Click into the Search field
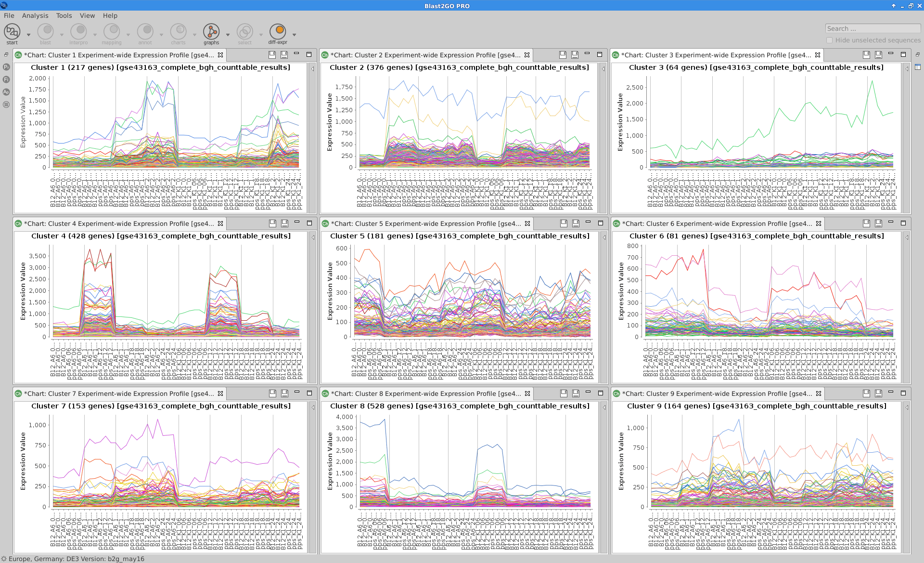 pyautogui.click(x=873, y=28)
